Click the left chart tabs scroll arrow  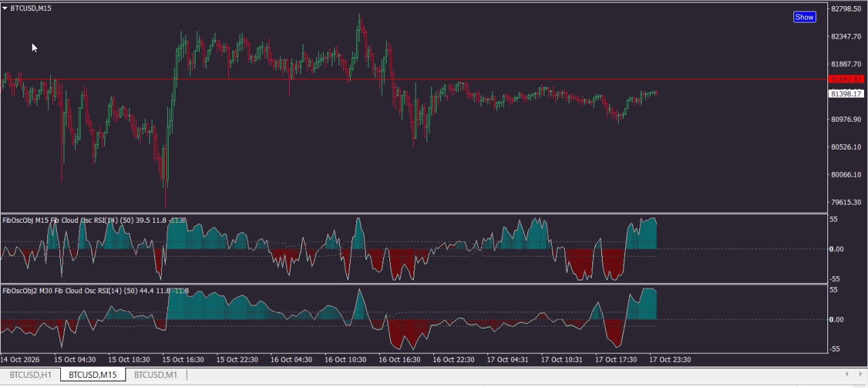[x=846, y=374]
